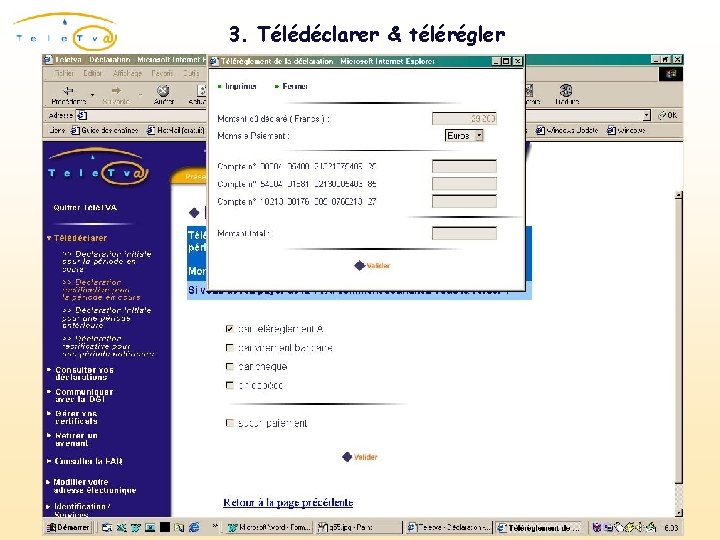Open Déclaration rectificative pour une période antérieure

coord(108,346)
